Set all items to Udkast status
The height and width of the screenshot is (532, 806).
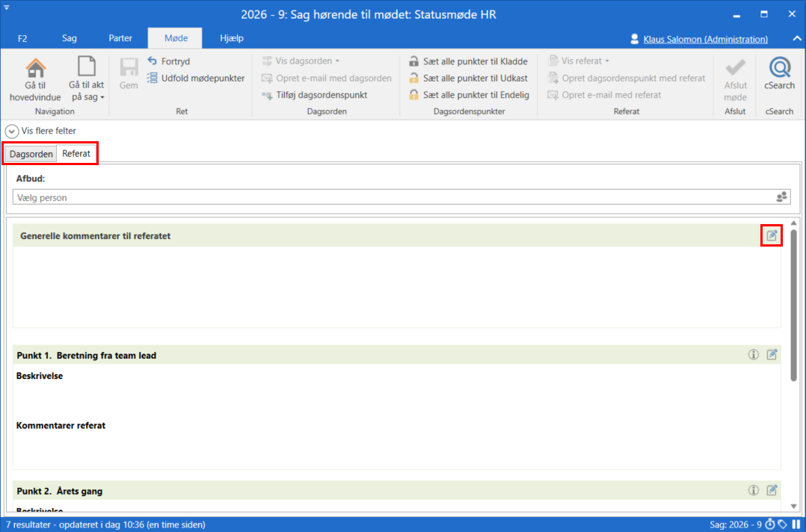tap(468, 78)
